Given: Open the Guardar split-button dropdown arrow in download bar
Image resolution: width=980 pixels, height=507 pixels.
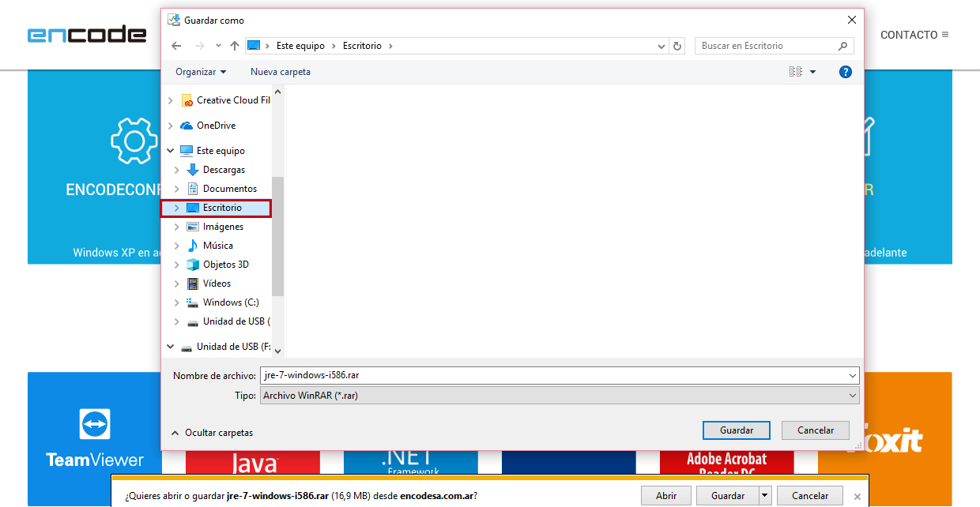Looking at the screenshot, I should click(764, 496).
